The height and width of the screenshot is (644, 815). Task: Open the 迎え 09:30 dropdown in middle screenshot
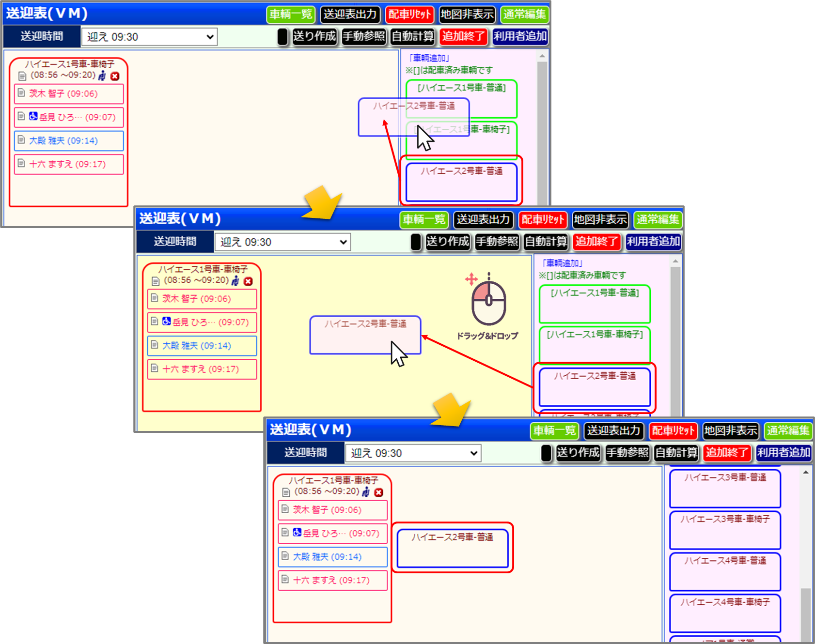click(282, 242)
